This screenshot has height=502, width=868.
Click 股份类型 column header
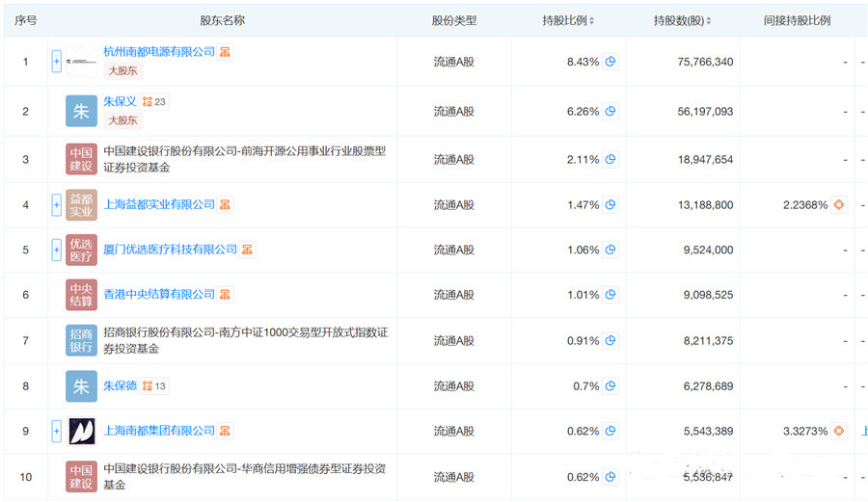click(x=454, y=20)
